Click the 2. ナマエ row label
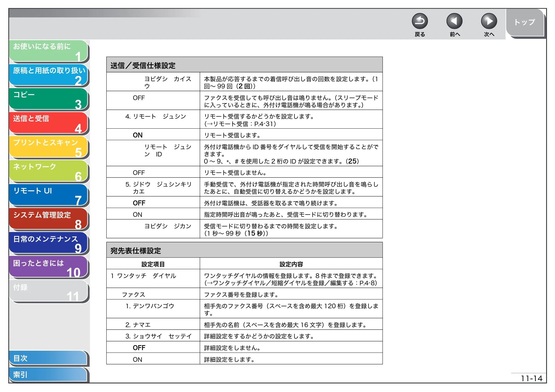 (138, 325)
